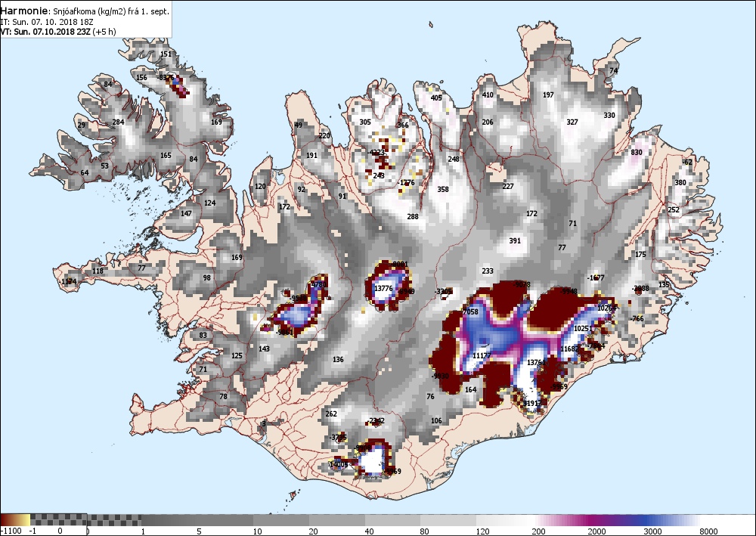Click the map value 380 on the east coast
The image size is (756, 536).
click(x=680, y=183)
